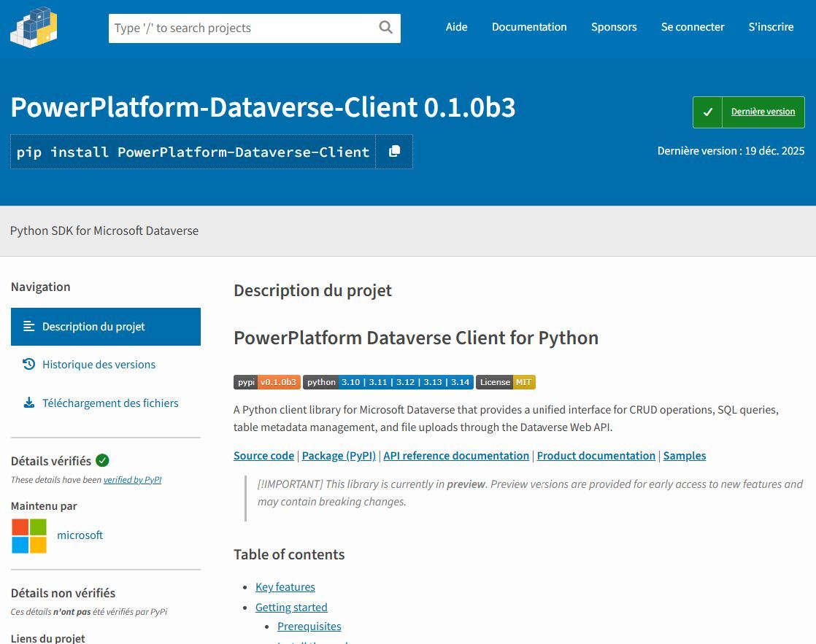Open the Aide menu item

456,27
